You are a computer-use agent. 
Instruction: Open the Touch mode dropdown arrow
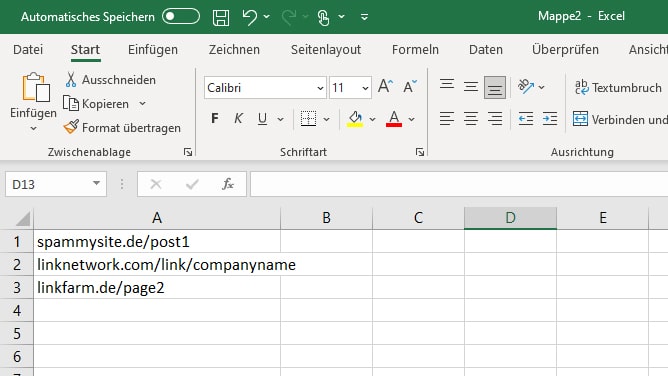coord(342,17)
